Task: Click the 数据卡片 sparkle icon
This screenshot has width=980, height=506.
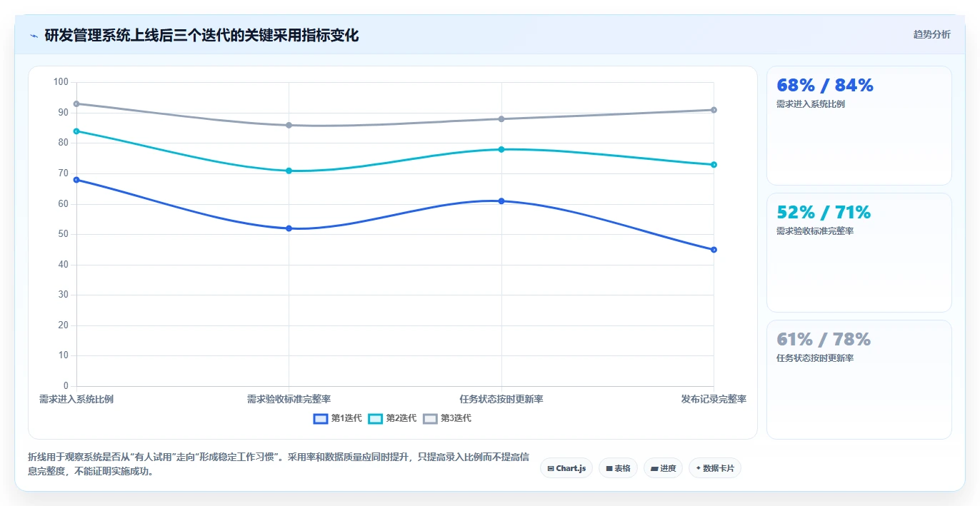Action: (x=699, y=468)
